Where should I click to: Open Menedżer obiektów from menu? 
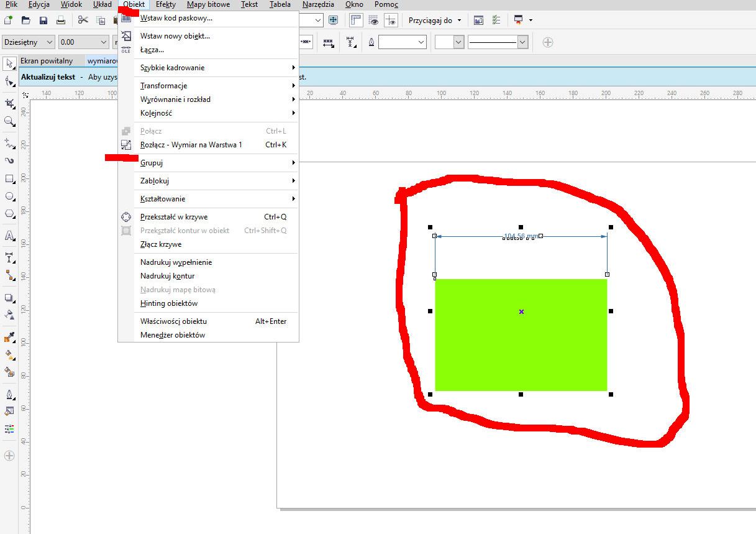[173, 335]
